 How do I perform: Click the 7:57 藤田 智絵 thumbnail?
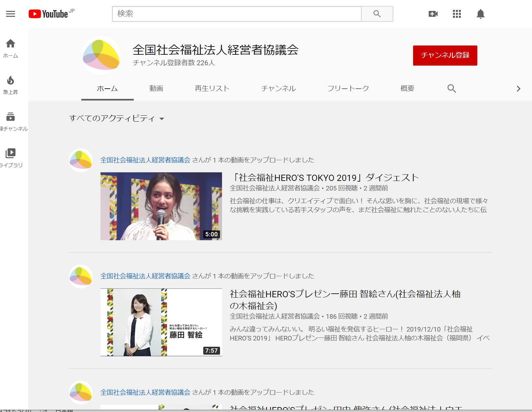161,322
